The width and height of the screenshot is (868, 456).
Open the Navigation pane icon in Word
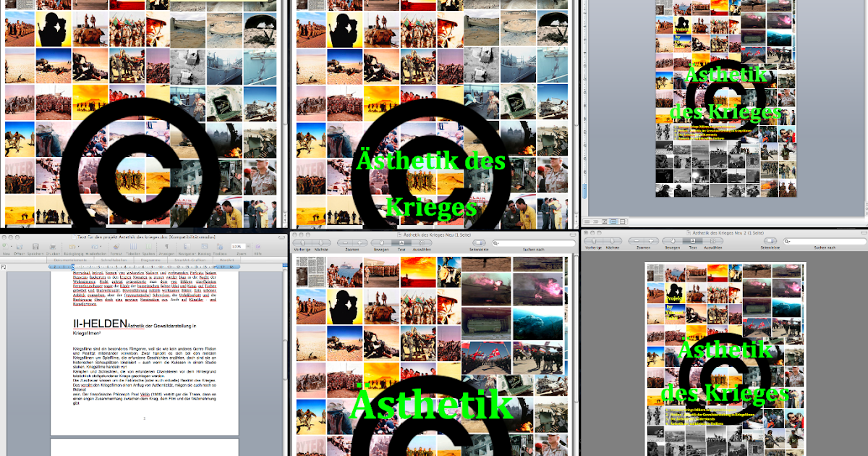(x=187, y=247)
